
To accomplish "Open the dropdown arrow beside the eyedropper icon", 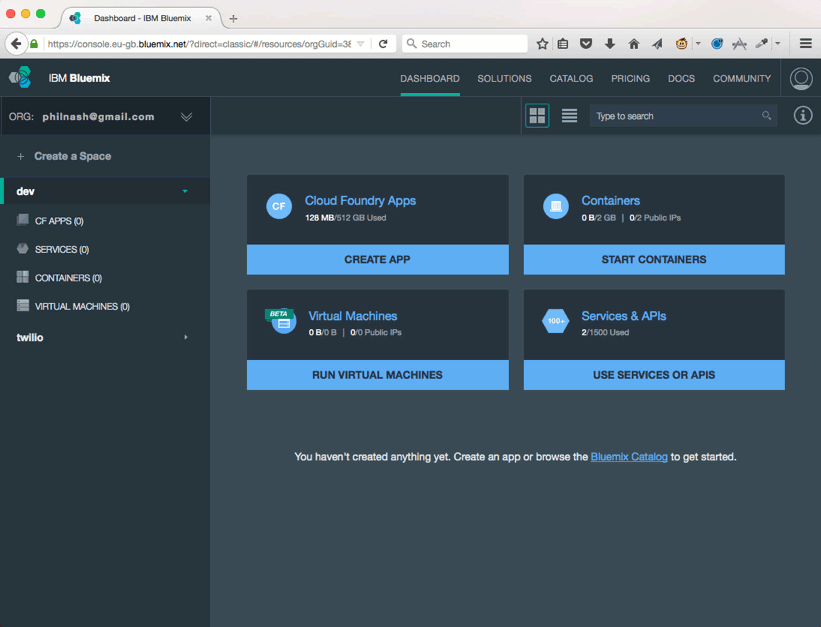I will 778,43.
